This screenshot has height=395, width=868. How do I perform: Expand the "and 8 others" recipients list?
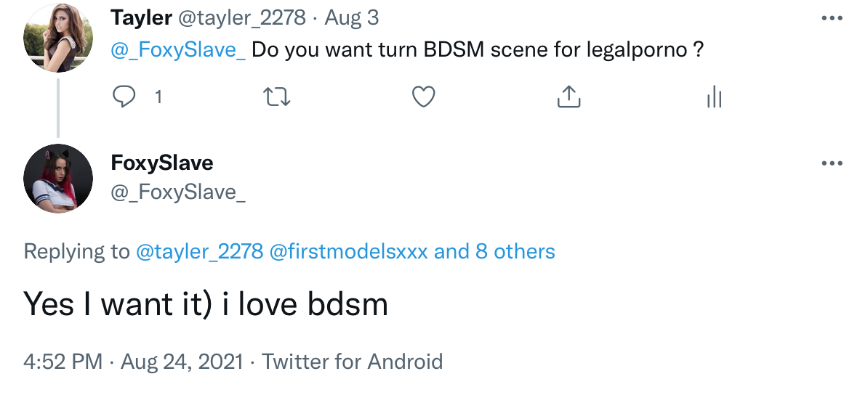(494, 252)
